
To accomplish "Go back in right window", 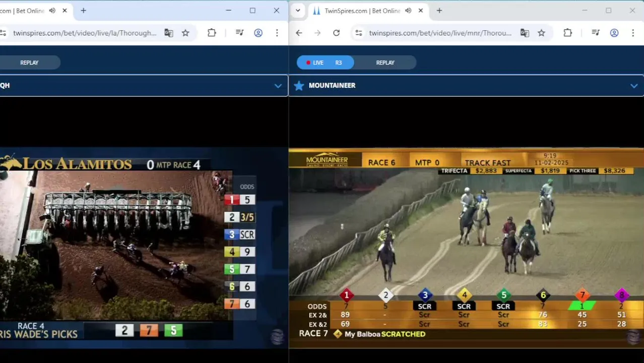I will click(x=299, y=33).
